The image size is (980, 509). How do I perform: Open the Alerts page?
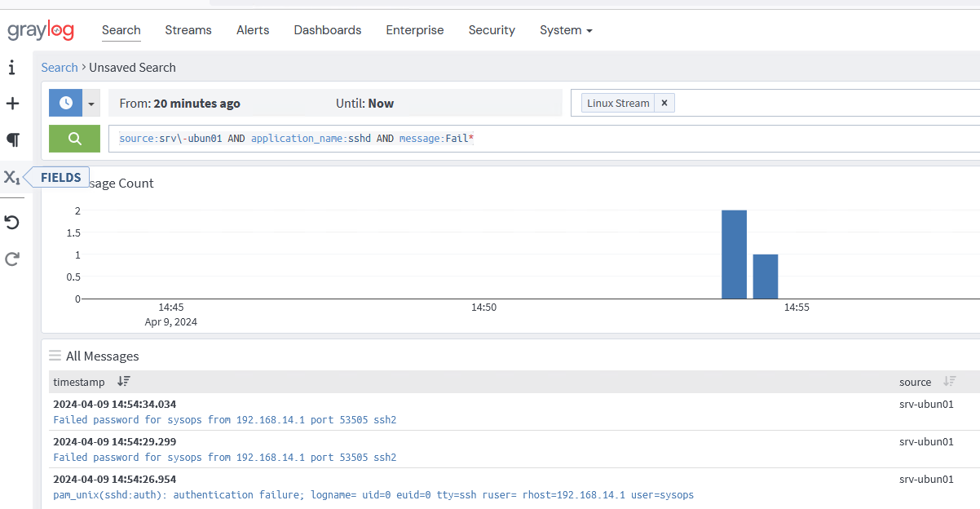tap(253, 30)
